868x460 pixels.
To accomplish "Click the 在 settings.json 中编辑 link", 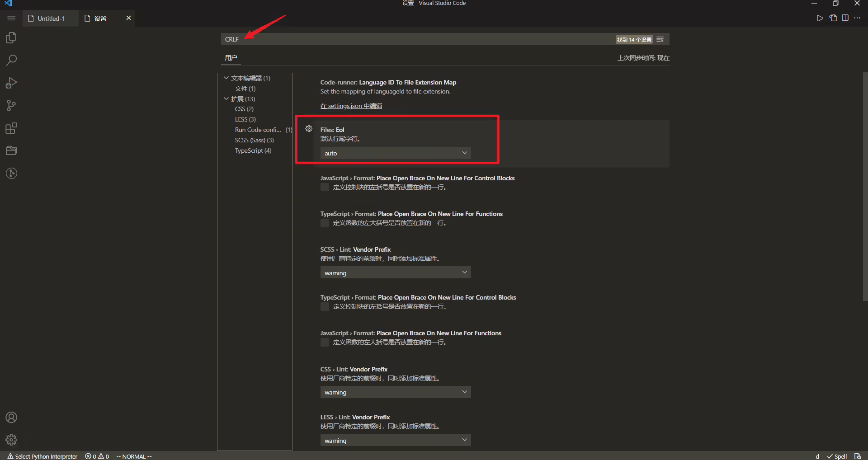I will click(351, 106).
